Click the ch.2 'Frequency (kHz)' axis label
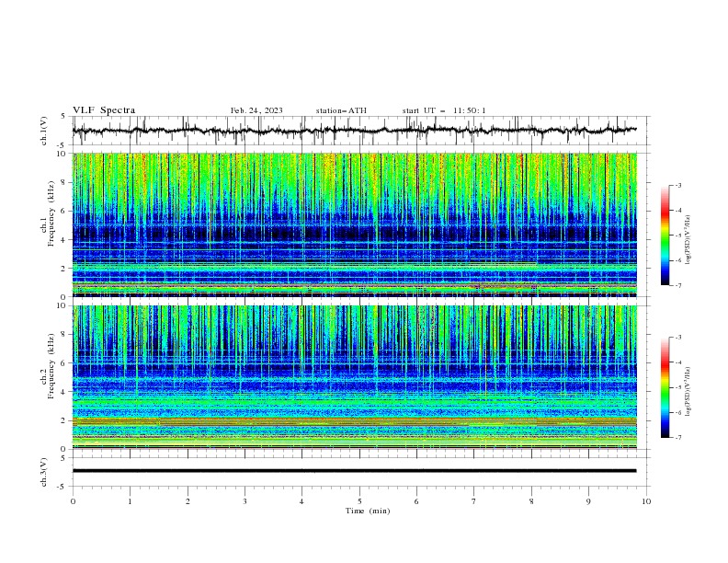The height and width of the screenshot is (563, 728). click(51, 367)
